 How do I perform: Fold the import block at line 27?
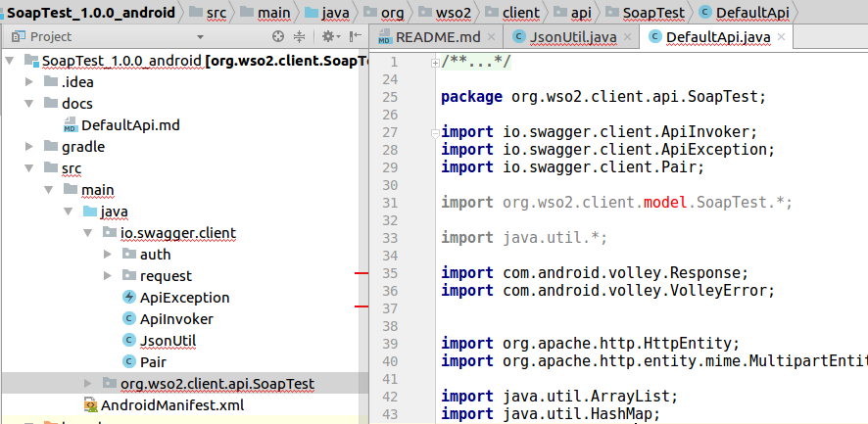coord(435,133)
